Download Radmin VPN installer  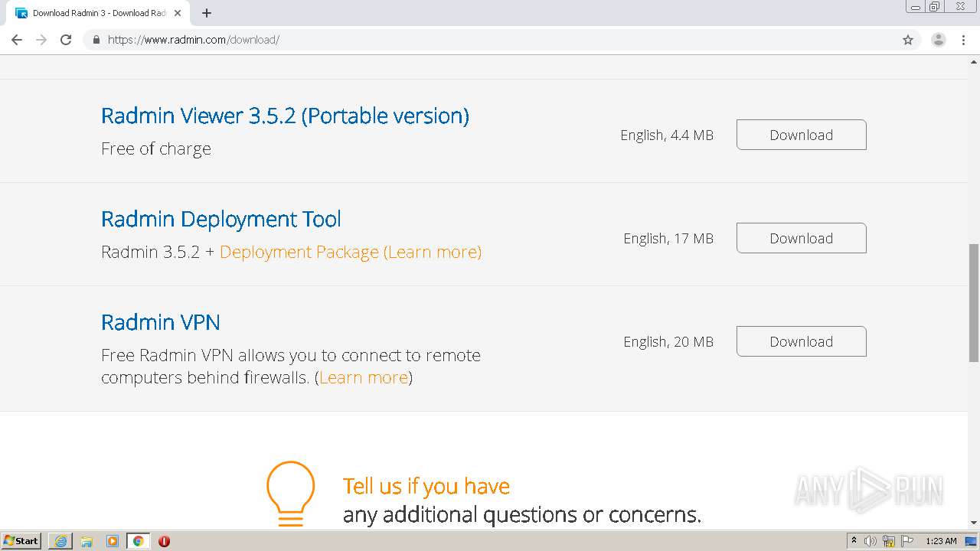click(801, 341)
